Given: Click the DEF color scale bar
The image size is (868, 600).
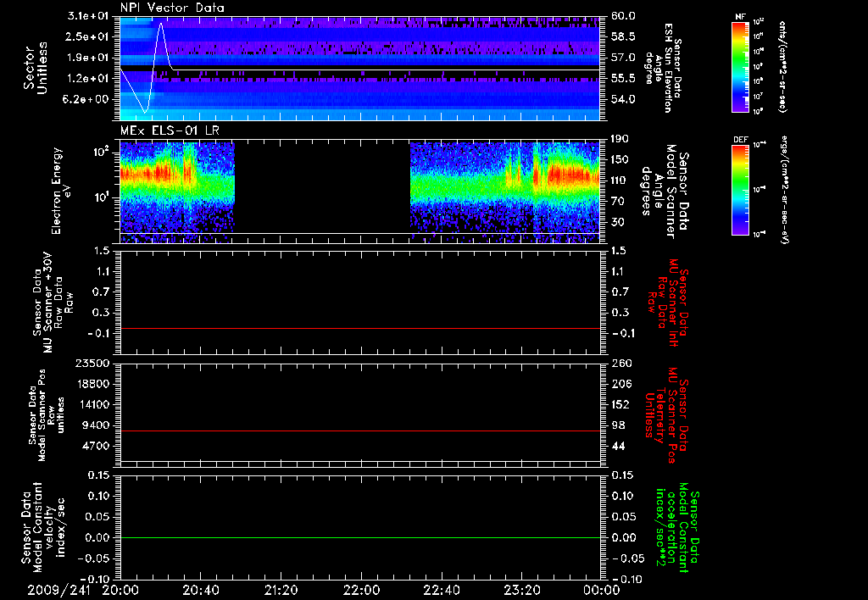Looking at the screenshot, I should click(x=740, y=189).
